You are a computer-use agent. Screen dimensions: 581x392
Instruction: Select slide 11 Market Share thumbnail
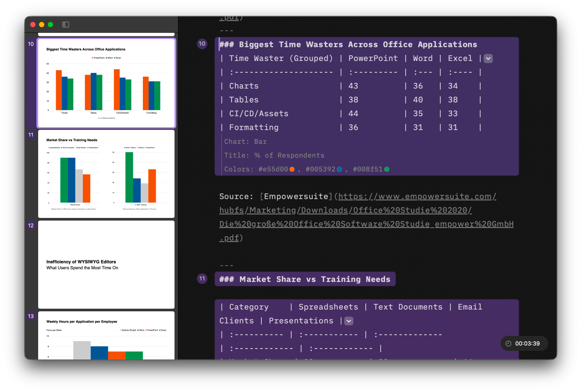tap(106, 173)
